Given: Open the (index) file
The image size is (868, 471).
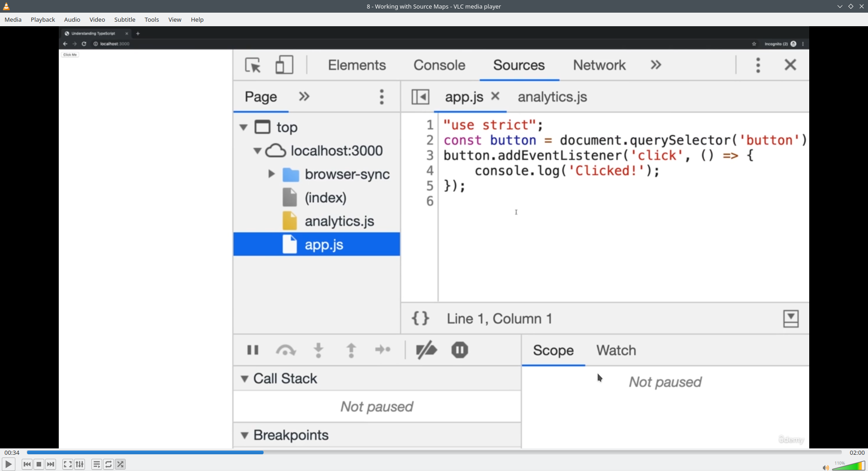Looking at the screenshot, I should point(325,198).
